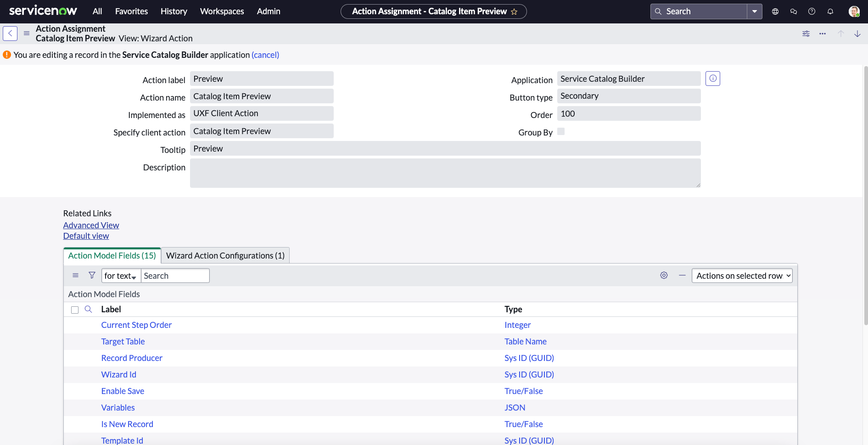
Task: Collapse the related list with minus icon
Action: coord(682,276)
